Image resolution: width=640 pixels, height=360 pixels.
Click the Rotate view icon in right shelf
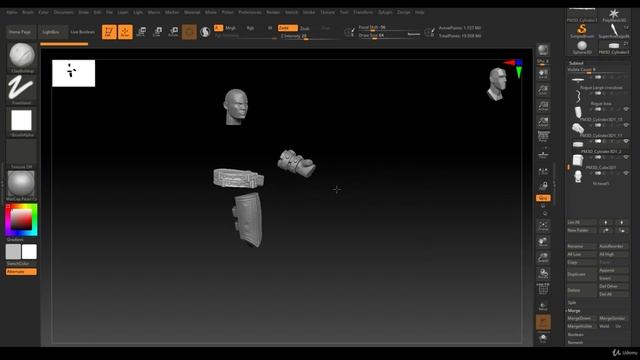coord(543,273)
